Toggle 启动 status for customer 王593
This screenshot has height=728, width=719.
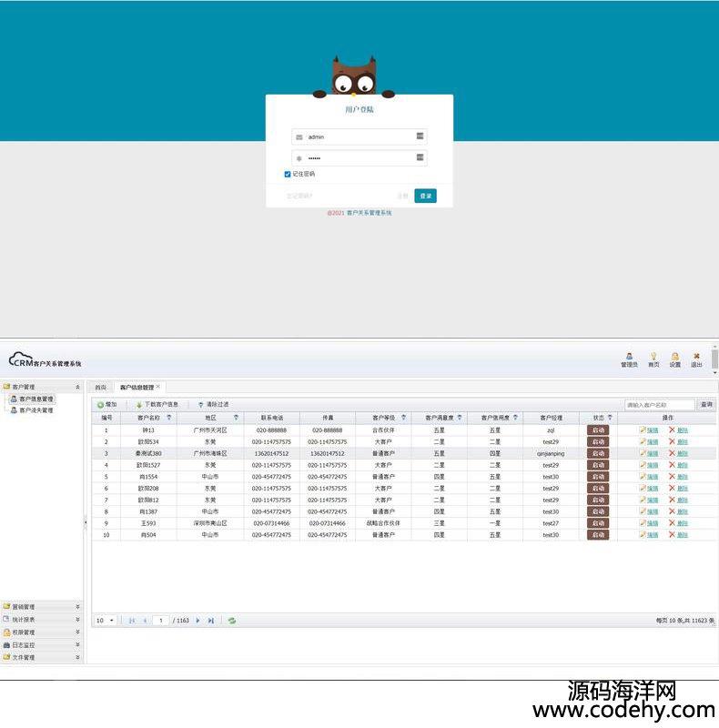pos(597,523)
